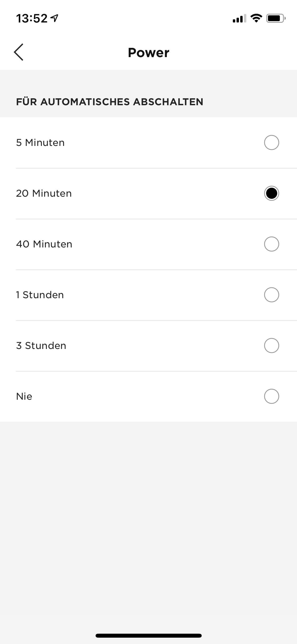Screen dimensions: 297x644
Task: Click the cellular signal bars icon
Action: 239,18
